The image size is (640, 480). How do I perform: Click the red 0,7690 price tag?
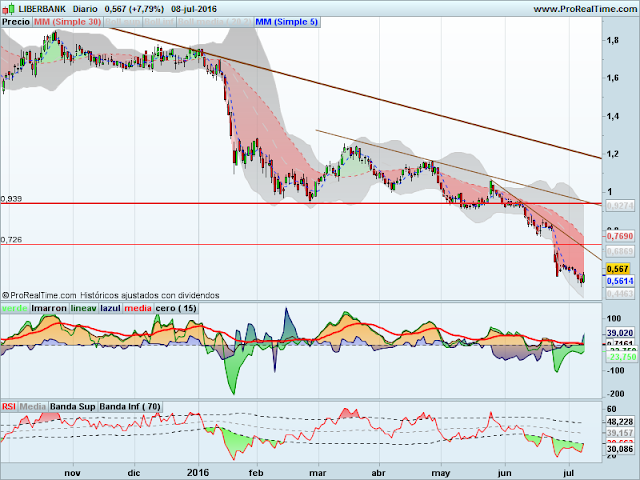[620, 236]
